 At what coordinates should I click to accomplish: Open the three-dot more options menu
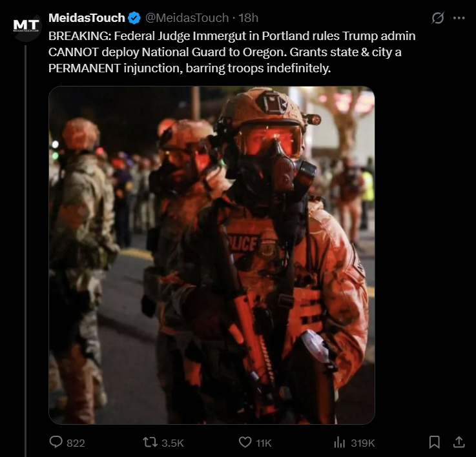pyautogui.click(x=459, y=18)
